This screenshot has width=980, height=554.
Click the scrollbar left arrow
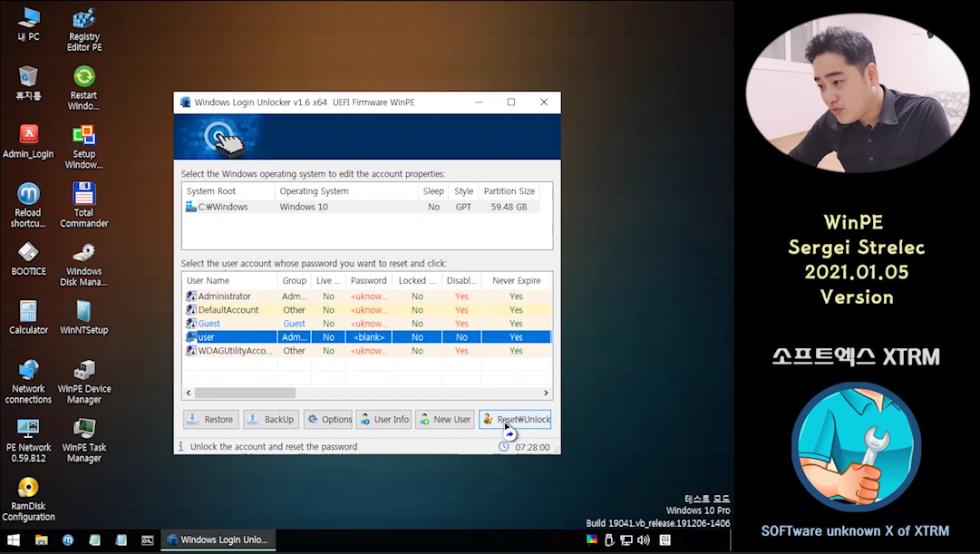click(189, 393)
